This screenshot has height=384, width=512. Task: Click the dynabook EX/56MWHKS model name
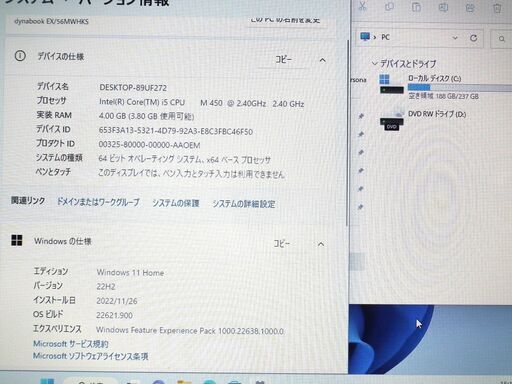(x=51, y=22)
